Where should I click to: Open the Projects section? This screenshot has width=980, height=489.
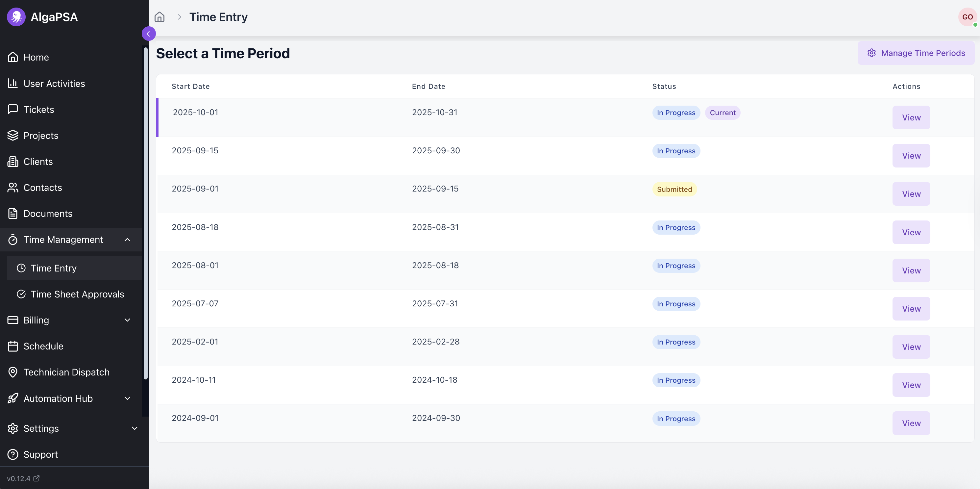41,136
